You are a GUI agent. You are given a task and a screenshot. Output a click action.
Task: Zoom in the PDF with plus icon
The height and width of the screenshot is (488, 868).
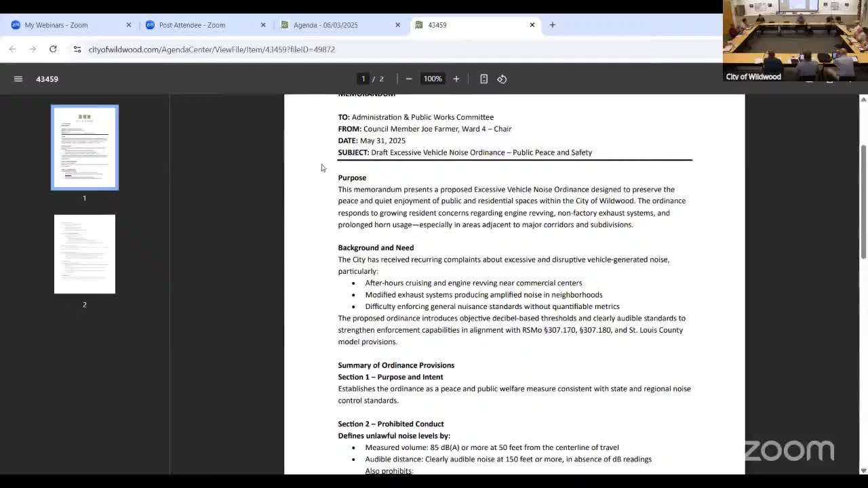click(456, 79)
